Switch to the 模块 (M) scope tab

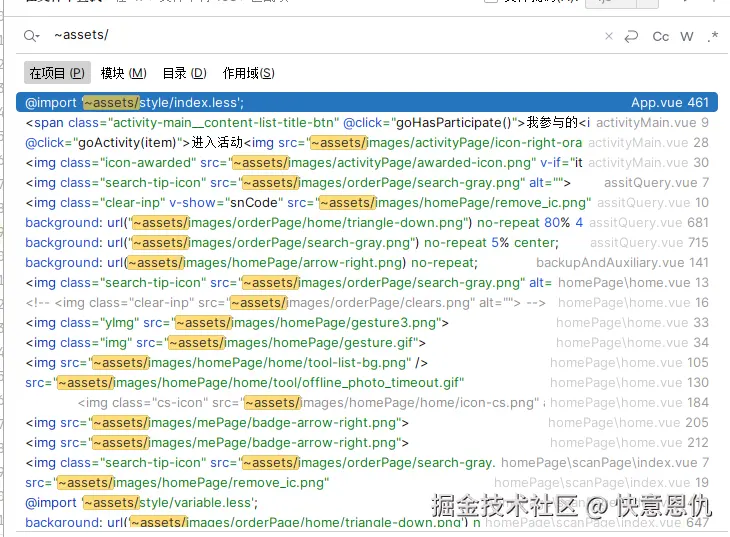click(x=123, y=73)
